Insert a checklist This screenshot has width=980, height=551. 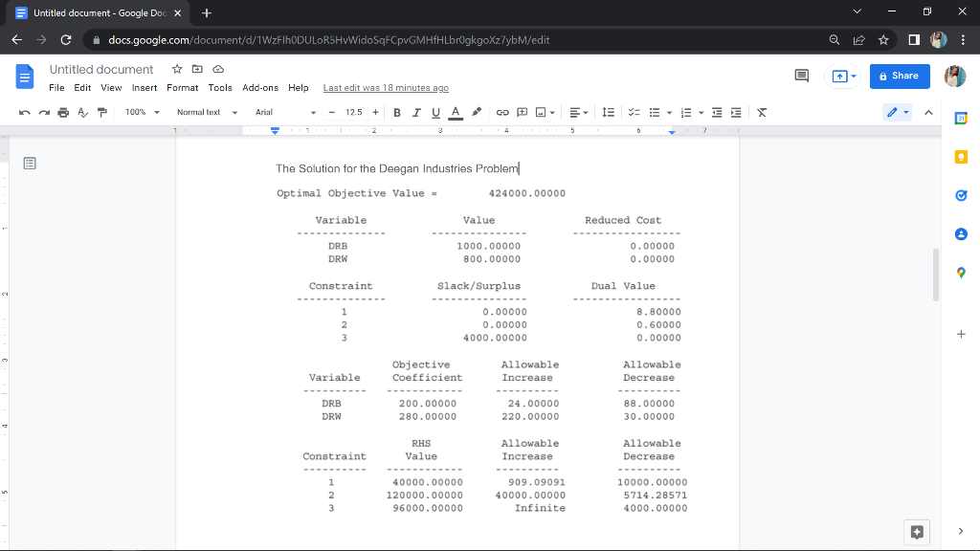(634, 113)
